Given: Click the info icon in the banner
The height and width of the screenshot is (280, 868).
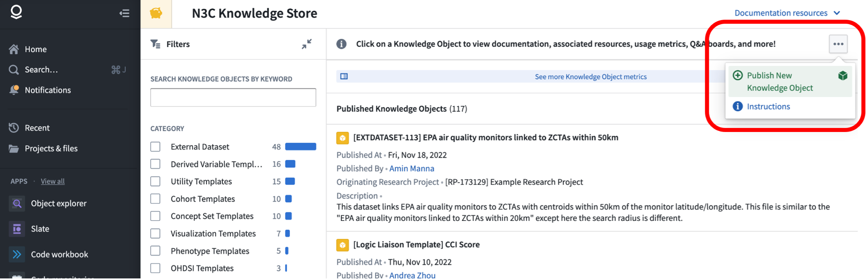Looking at the screenshot, I should pos(341,44).
